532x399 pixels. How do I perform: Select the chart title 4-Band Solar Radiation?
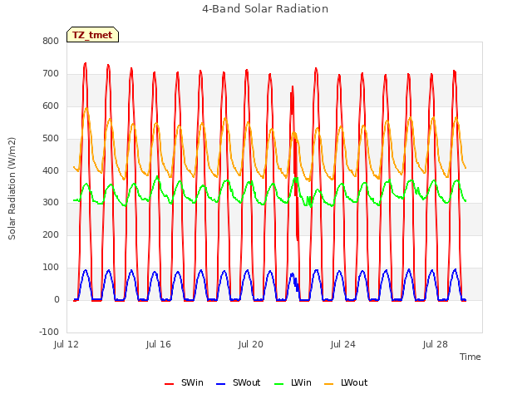tap(265, 9)
